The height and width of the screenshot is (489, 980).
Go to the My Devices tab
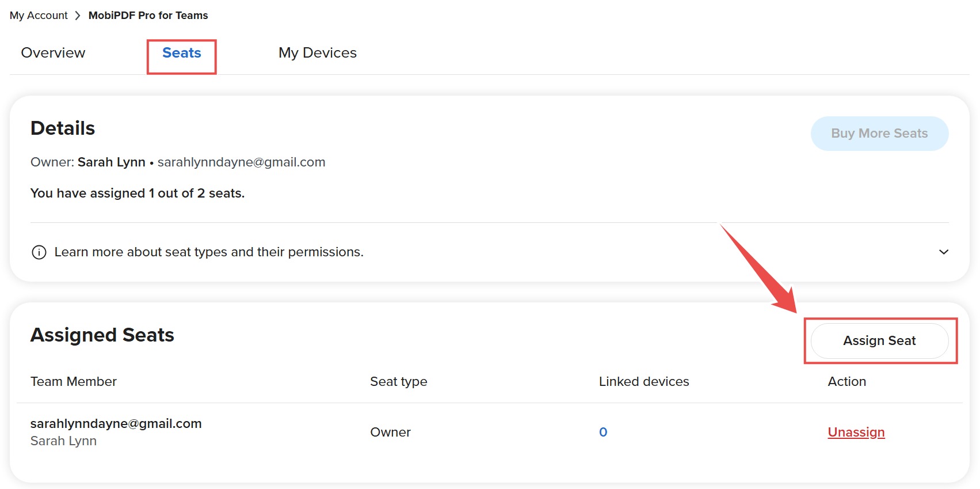click(x=318, y=53)
